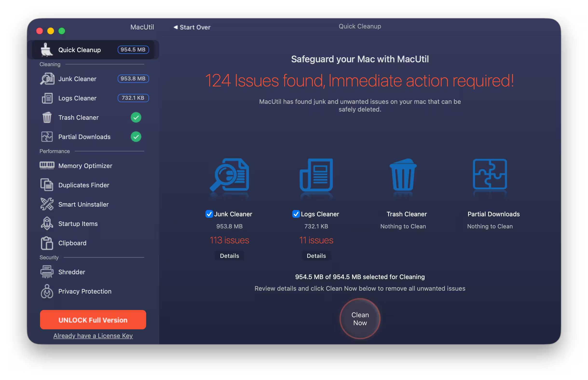The height and width of the screenshot is (380, 588).
Task: Click the Start Over back button
Action: pyautogui.click(x=192, y=27)
